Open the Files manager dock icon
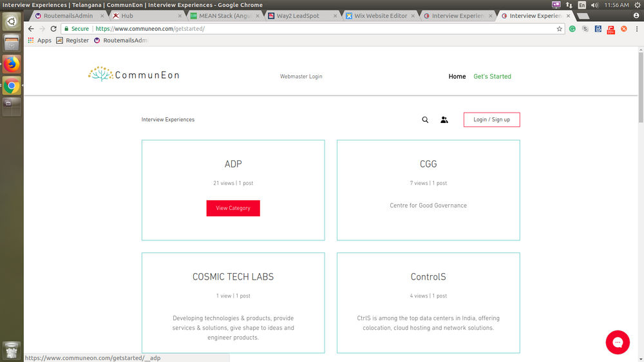 coord(12,43)
